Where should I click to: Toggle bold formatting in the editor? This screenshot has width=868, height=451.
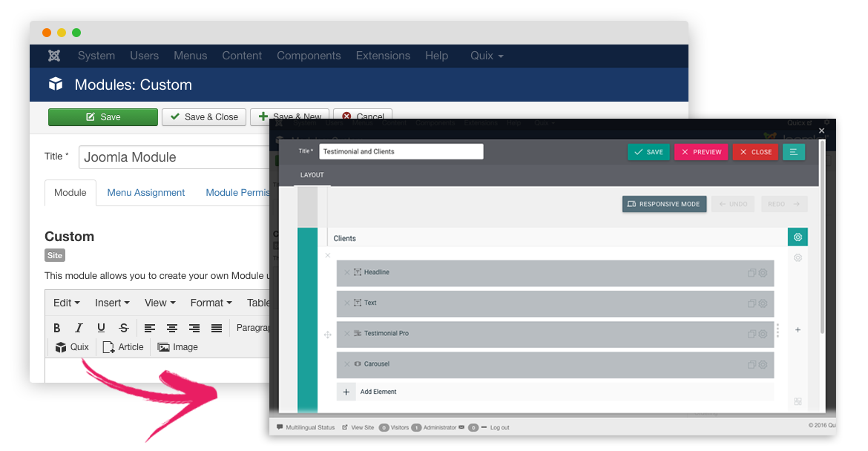(x=57, y=327)
